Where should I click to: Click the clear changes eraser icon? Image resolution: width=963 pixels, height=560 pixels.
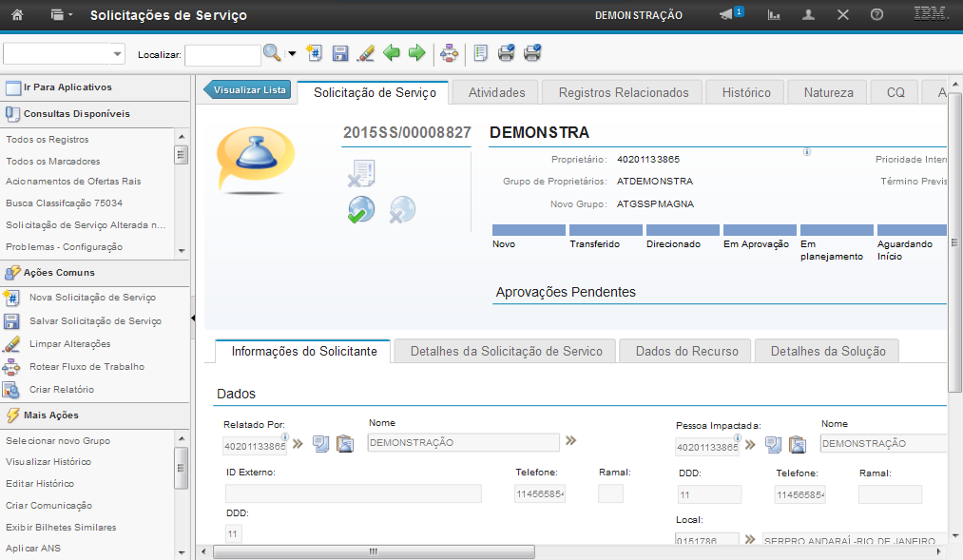click(365, 53)
